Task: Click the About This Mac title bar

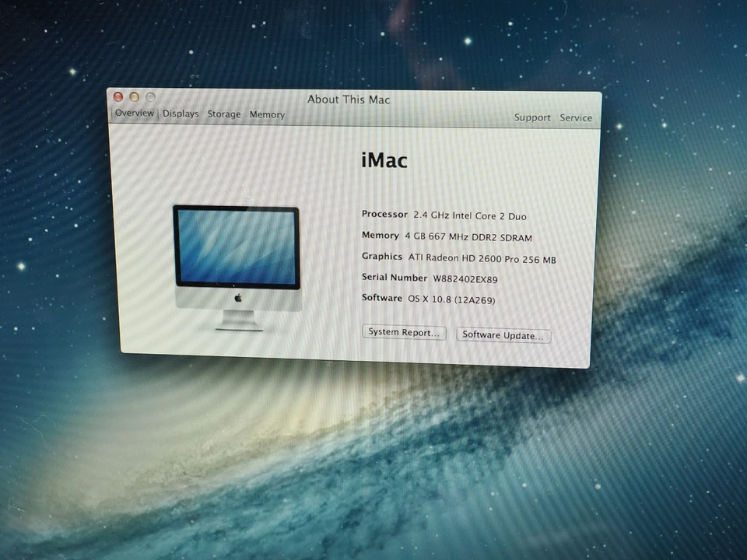Action: (348, 99)
